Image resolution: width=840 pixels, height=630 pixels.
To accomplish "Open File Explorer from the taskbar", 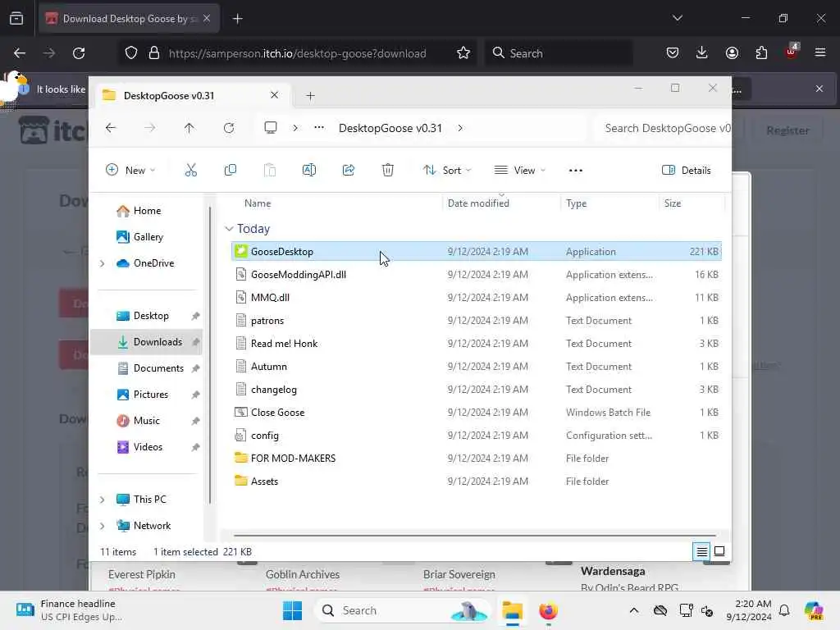I will pyautogui.click(x=512, y=610).
